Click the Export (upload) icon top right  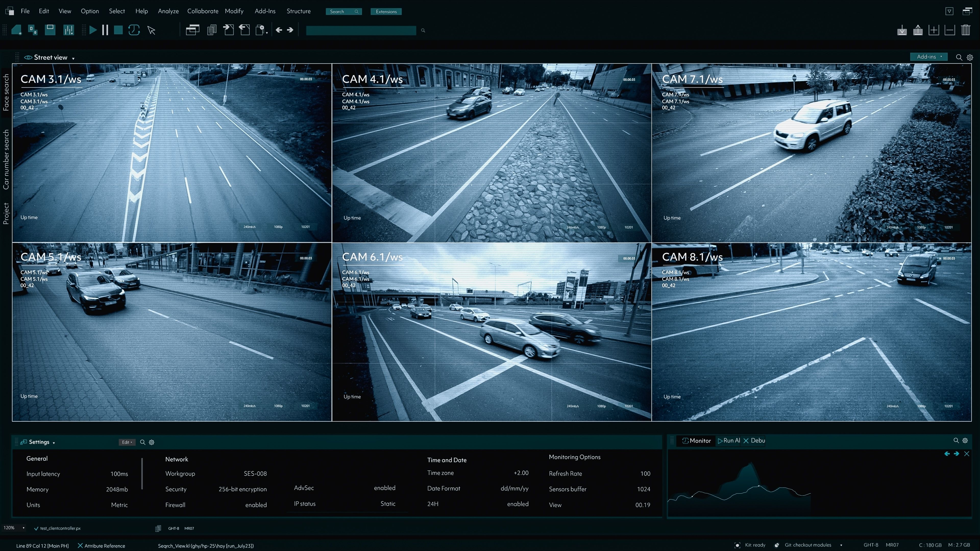(x=918, y=30)
